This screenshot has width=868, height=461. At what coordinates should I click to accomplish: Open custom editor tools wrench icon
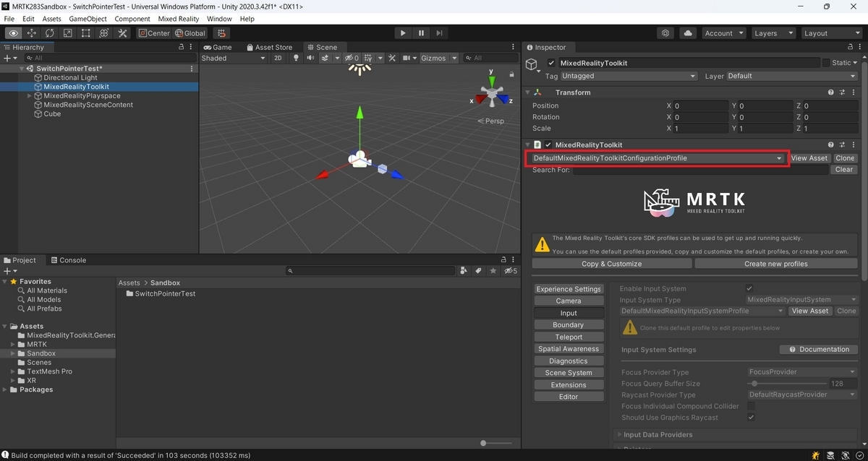(x=122, y=33)
